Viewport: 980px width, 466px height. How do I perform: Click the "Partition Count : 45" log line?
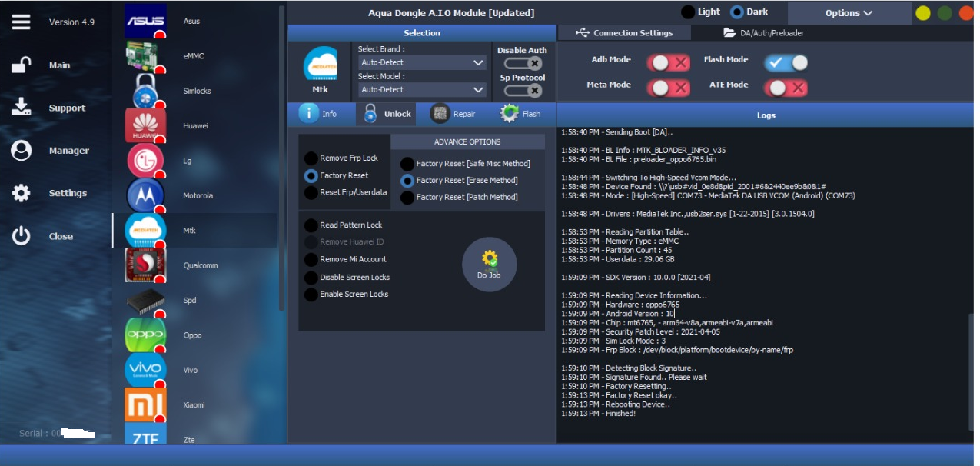(615, 250)
